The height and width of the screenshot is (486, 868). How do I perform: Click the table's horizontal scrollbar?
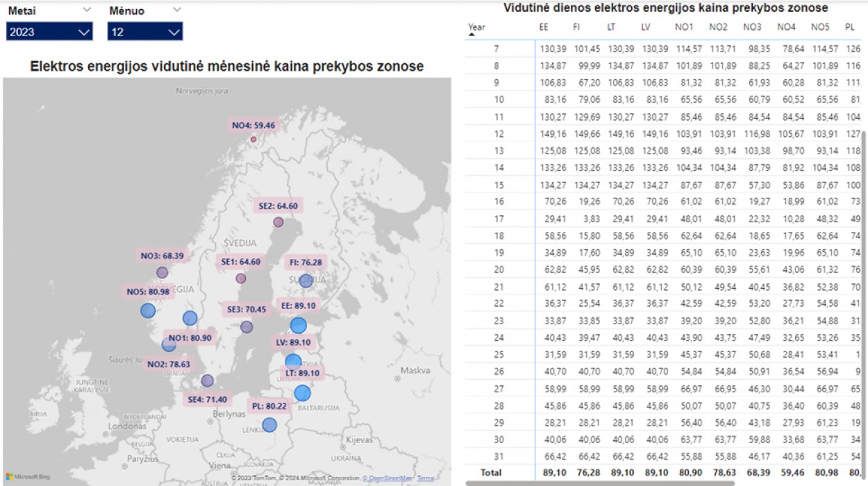click(x=600, y=483)
